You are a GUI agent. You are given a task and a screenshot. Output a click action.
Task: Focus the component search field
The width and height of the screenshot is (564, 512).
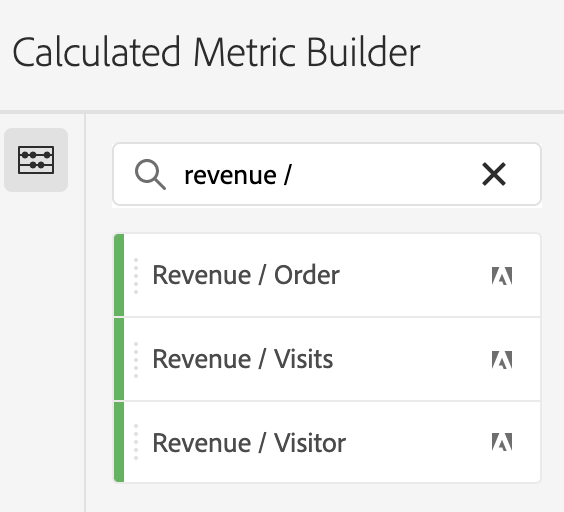point(327,175)
